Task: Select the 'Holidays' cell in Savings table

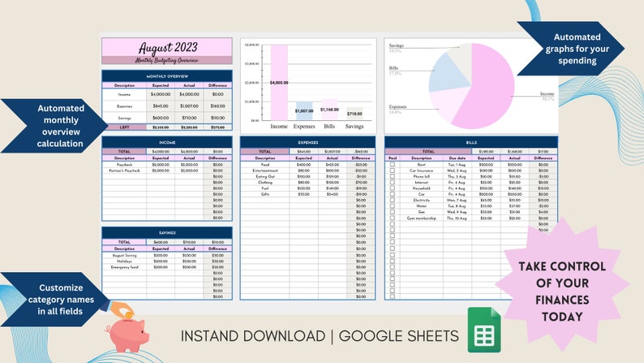Action: 124,261
